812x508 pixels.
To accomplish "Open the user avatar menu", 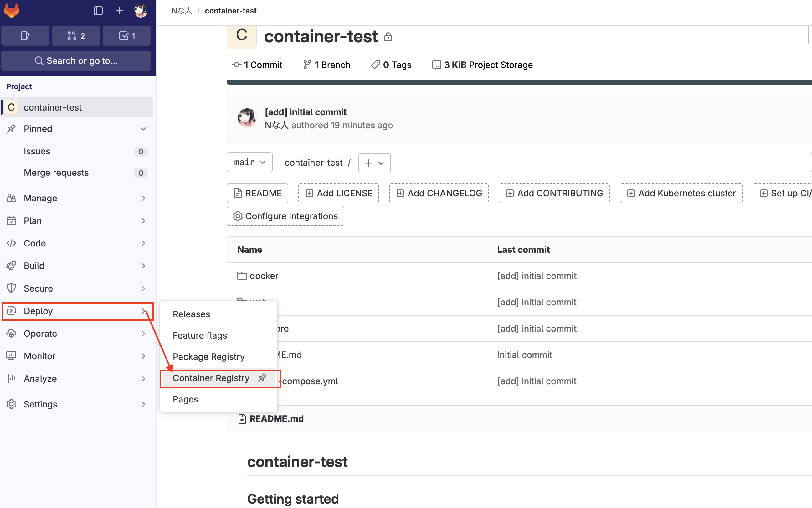I will [140, 11].
